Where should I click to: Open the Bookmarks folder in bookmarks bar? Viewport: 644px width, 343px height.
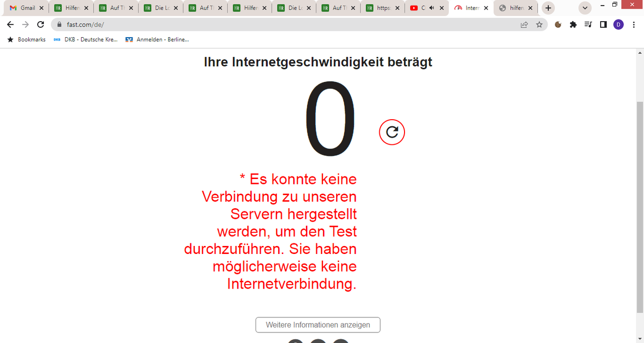pos(26,39)
